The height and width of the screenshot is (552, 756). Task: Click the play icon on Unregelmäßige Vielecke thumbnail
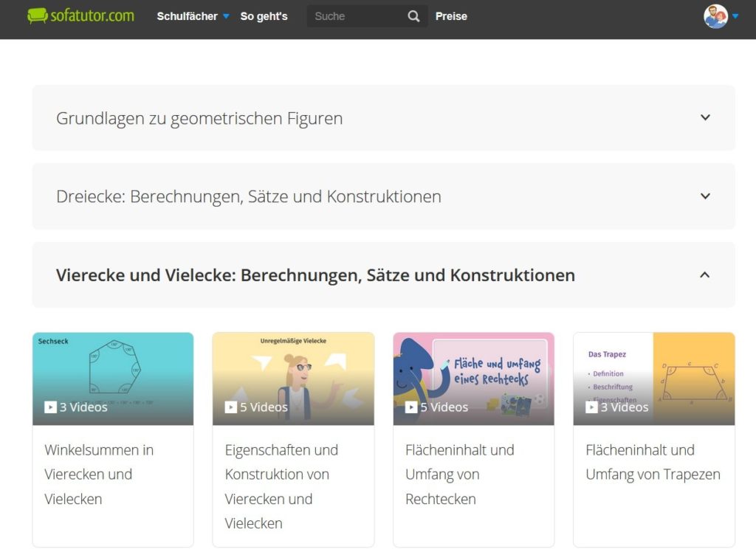(230, 407)
